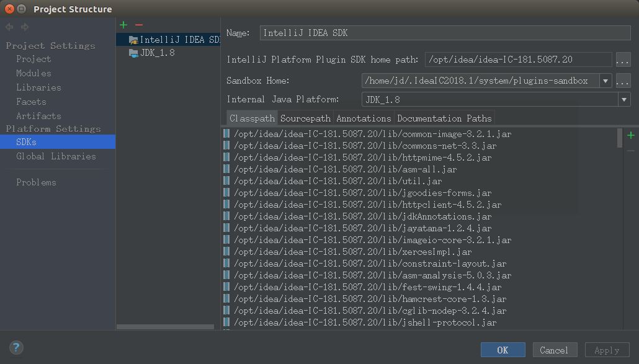
Task: Add classpath entry with green plus
Action: click(x=631, y=135)
